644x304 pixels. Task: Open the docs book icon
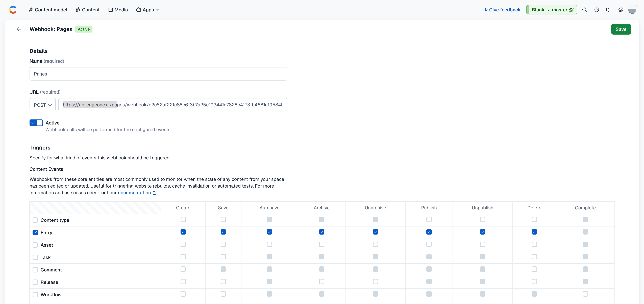coord(609,10)
